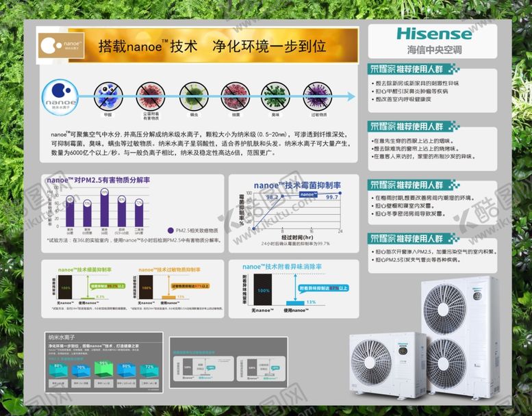Click the tall dual-fan outdoor unit

click(460, 337)
